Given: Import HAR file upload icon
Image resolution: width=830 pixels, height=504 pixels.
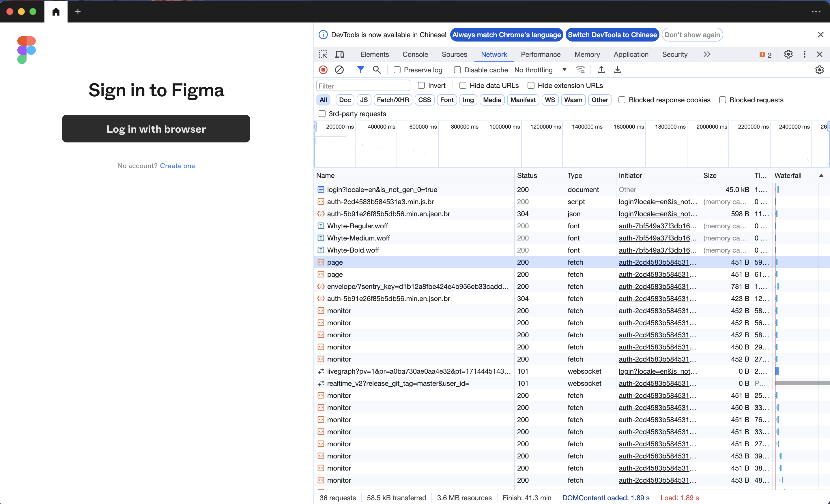Looking at the screenshot, I should 601,70.
